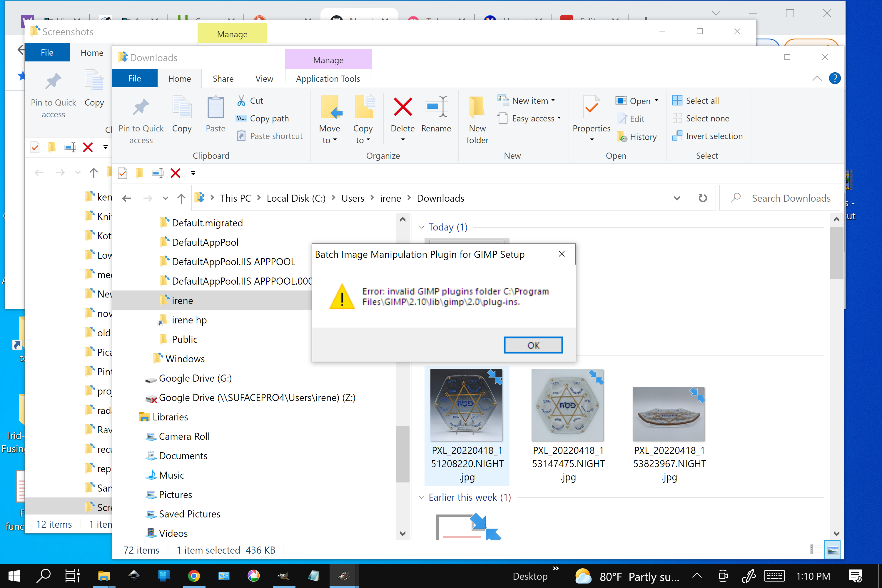
Task: Click OK on the GIMP Setup error dialog
Action: (x=533, y=345)
